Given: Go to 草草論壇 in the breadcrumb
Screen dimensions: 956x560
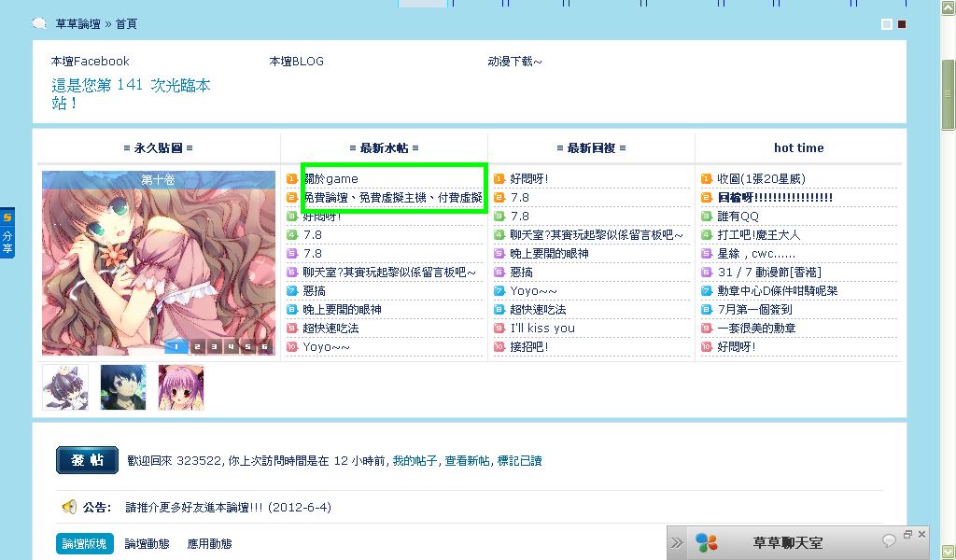Looking at the screenshot, I should click(78, 23).
